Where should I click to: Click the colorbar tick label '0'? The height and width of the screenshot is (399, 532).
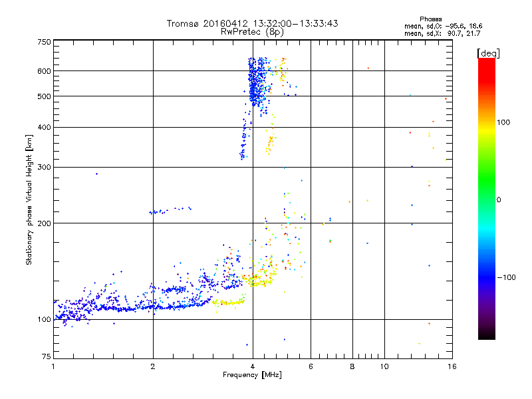499,200
